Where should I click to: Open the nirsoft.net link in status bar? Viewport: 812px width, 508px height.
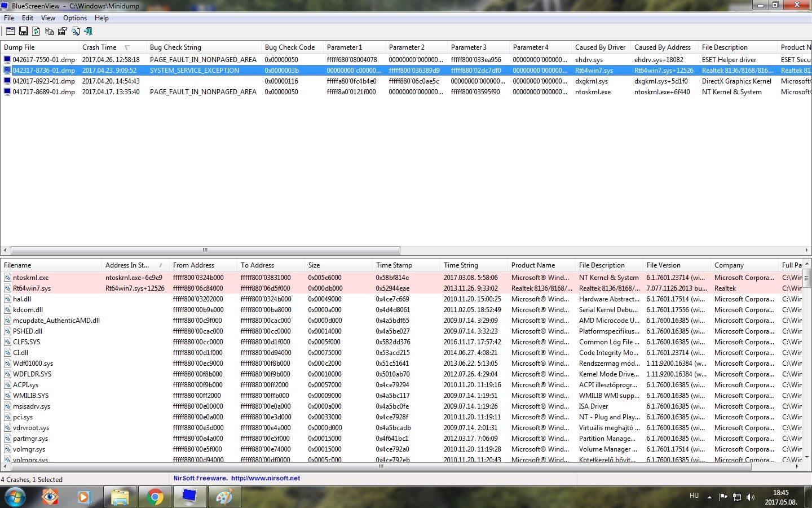(x=266, y=478)
